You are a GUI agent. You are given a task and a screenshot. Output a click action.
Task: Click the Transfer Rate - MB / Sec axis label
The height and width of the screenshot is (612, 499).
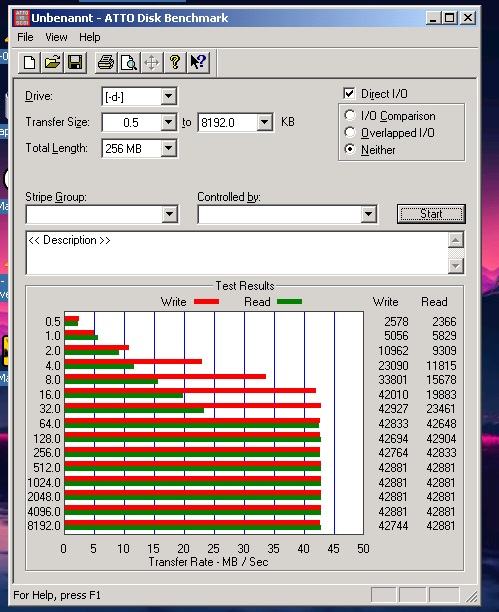[x=208, y=562]
